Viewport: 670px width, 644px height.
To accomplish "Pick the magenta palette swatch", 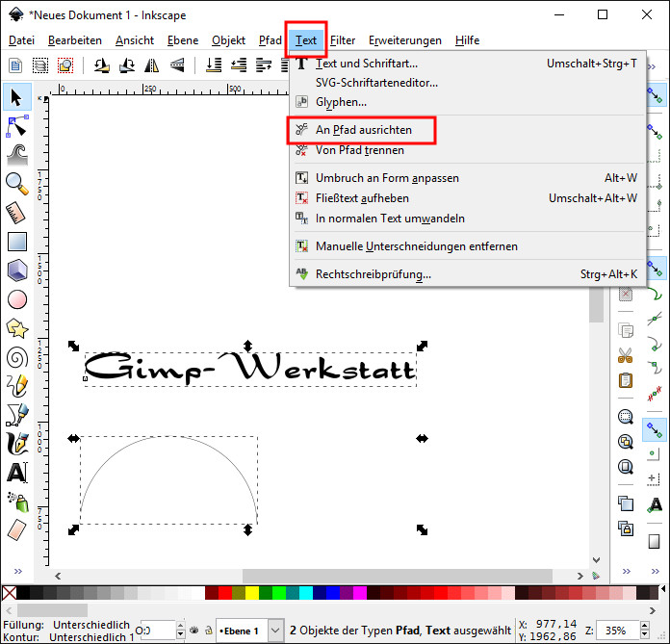I will pos(360,593).
